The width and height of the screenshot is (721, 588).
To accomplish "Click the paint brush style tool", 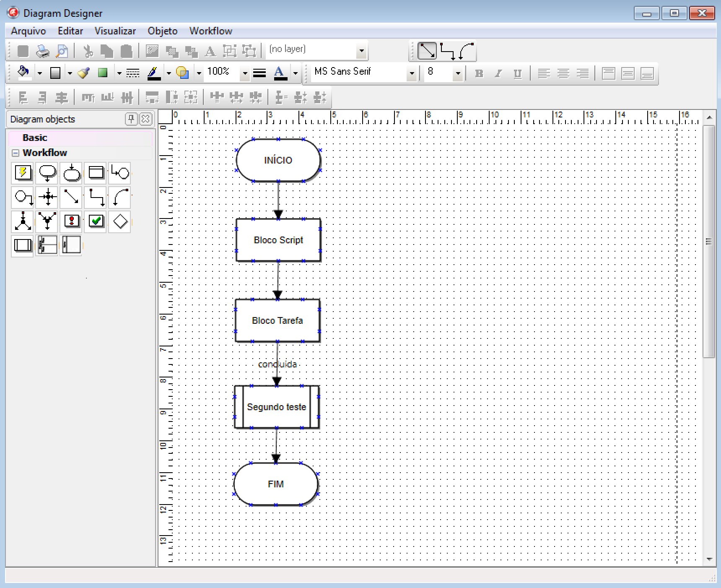I will coord(84,73).
